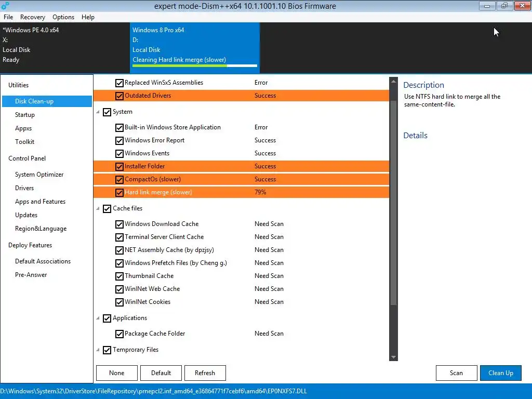Click the Details heading

(415, 136)
